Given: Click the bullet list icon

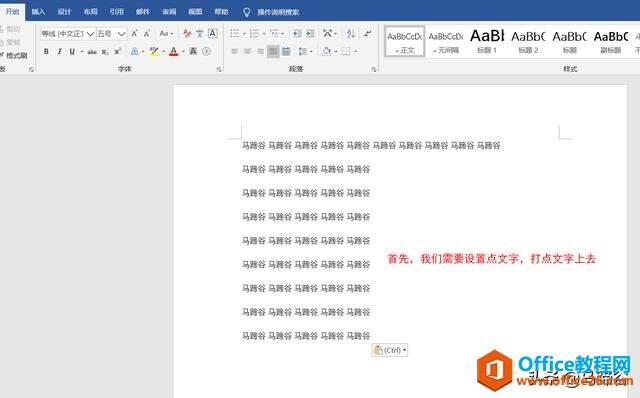Looking at the screenshot, I should (235, 33).
